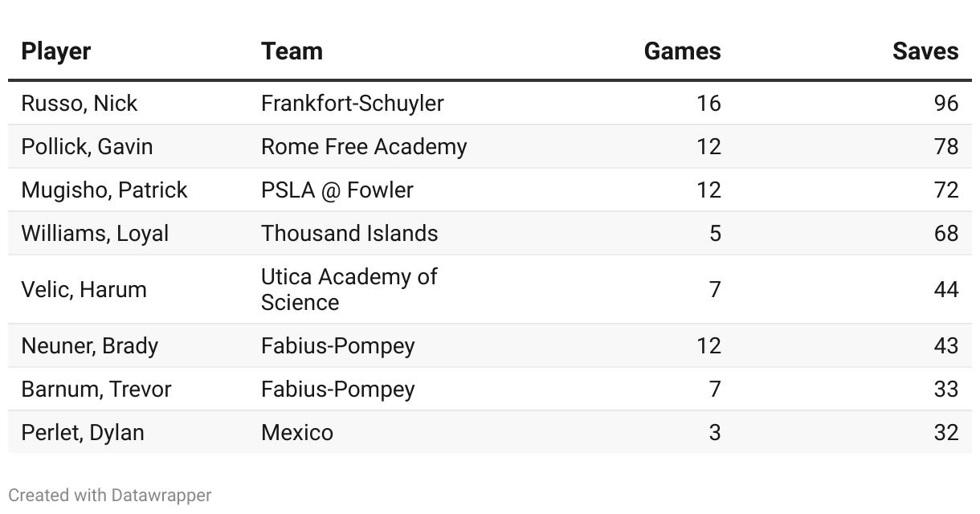Click the 96 saves value
The height and width of the screenshot is (514, 980).
tap(945, 104)
